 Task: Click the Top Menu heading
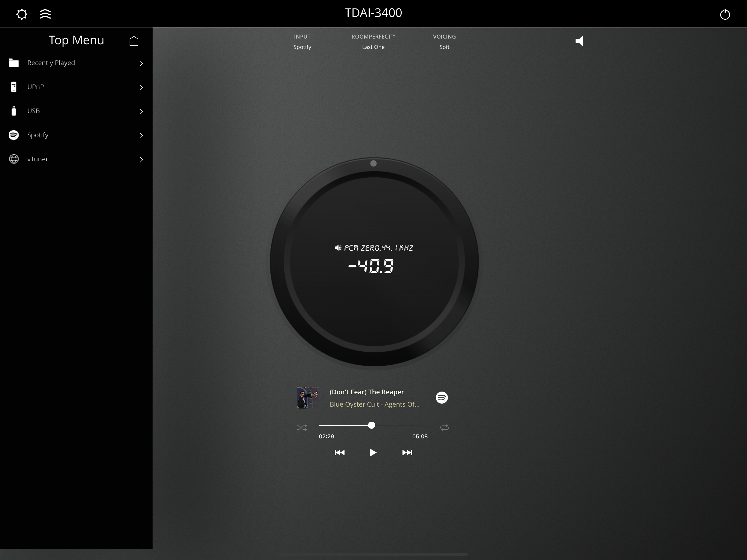pyautogui.click(x=76, y=40)
